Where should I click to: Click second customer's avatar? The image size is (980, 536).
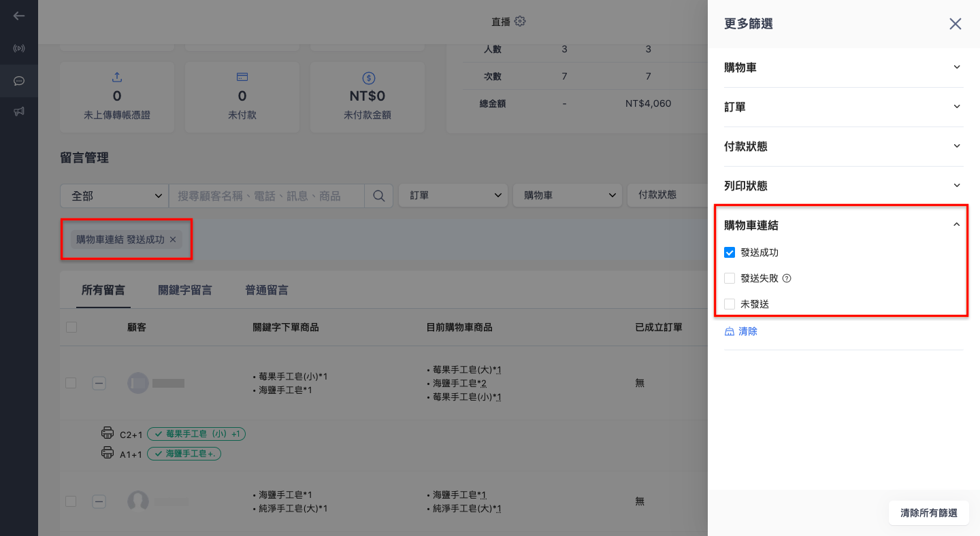click(x=138, y=501)
